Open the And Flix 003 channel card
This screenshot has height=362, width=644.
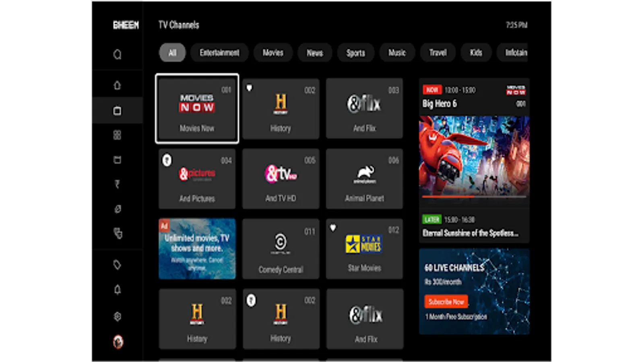[364, 109]
